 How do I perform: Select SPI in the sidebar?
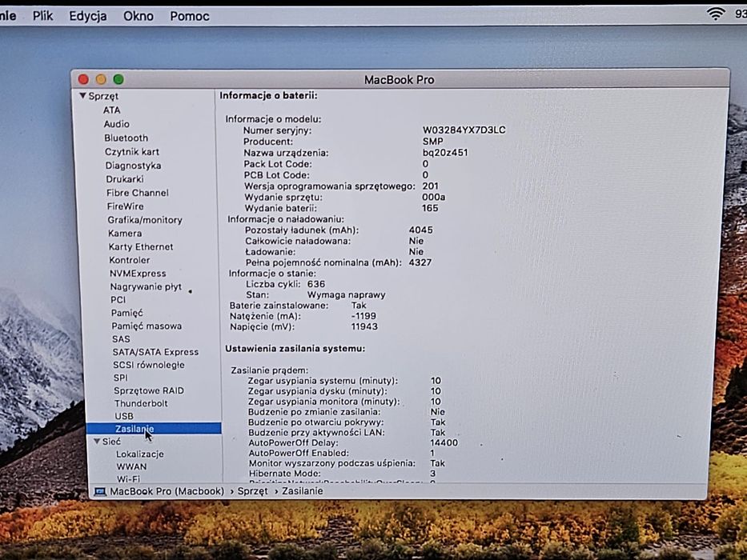(x=121, y=378)
